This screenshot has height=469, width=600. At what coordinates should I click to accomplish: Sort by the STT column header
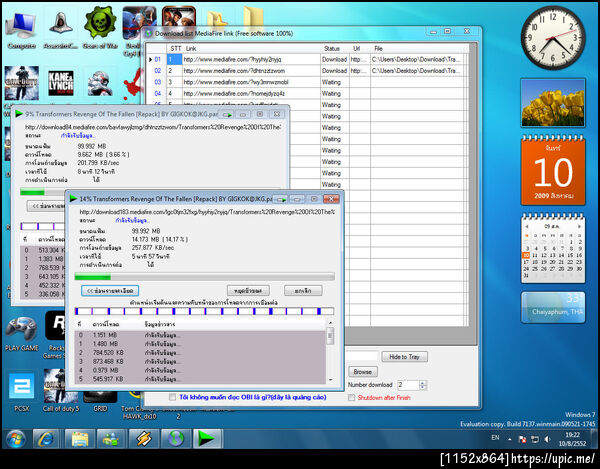tap(176, 49)
